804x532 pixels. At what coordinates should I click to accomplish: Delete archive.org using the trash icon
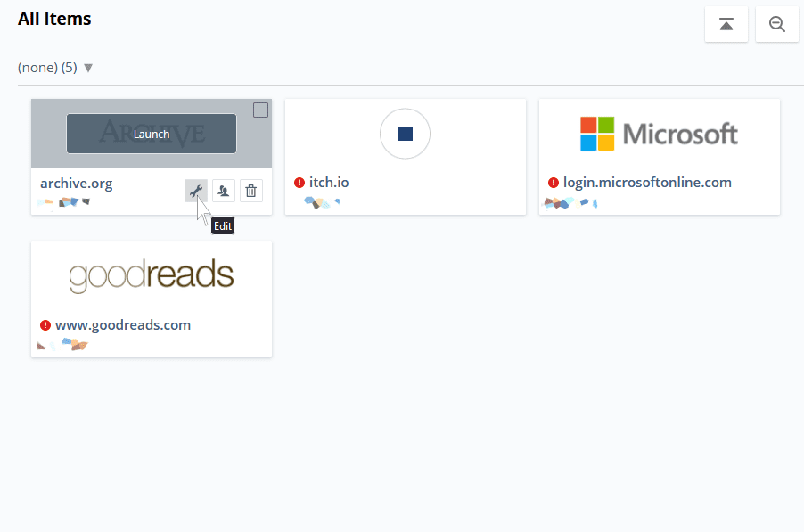(x=251, y=191)
